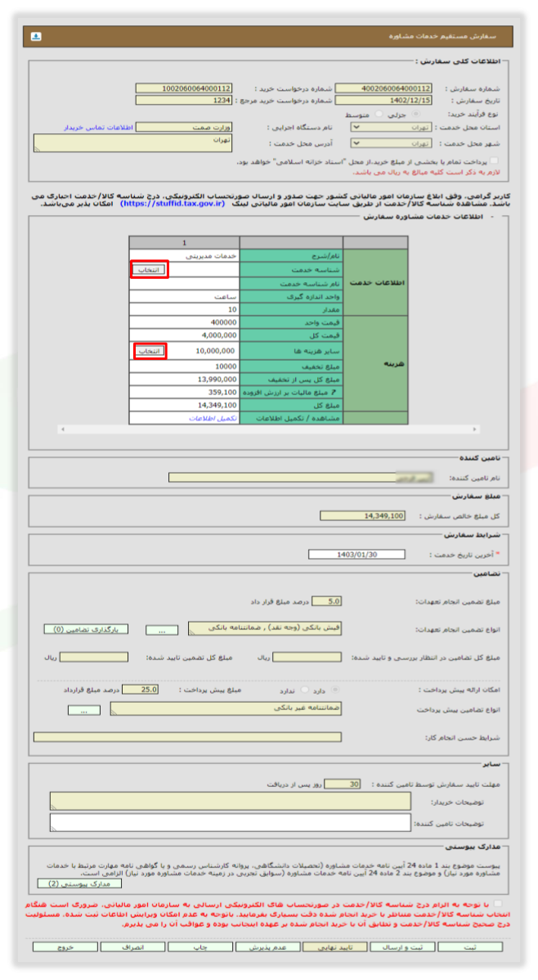538x980 pixels.
Task: Click the تاریخ سفارش date field
Action: (383, 100)
